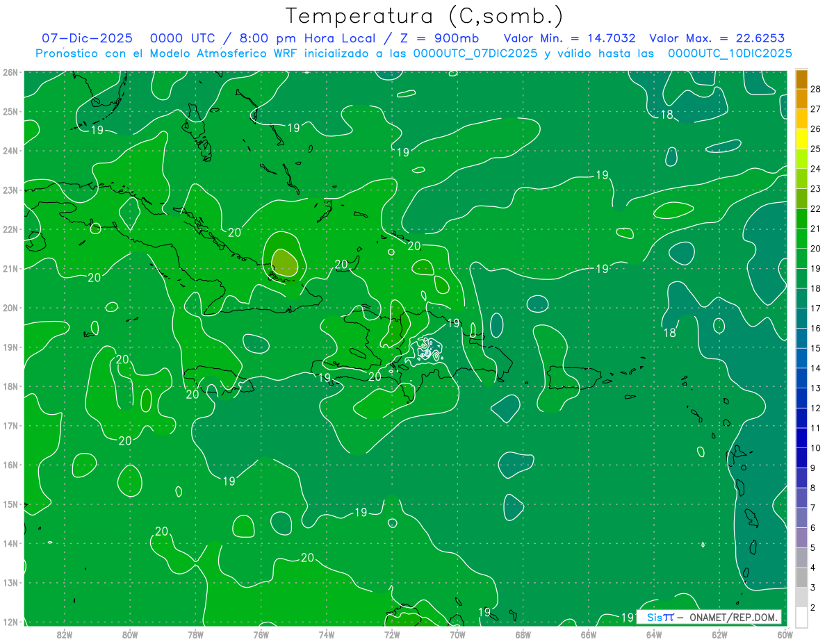The height and width of the screenshot is (644, 834).
Task: Click value '14' on the color scale
Action: point(815,368)
